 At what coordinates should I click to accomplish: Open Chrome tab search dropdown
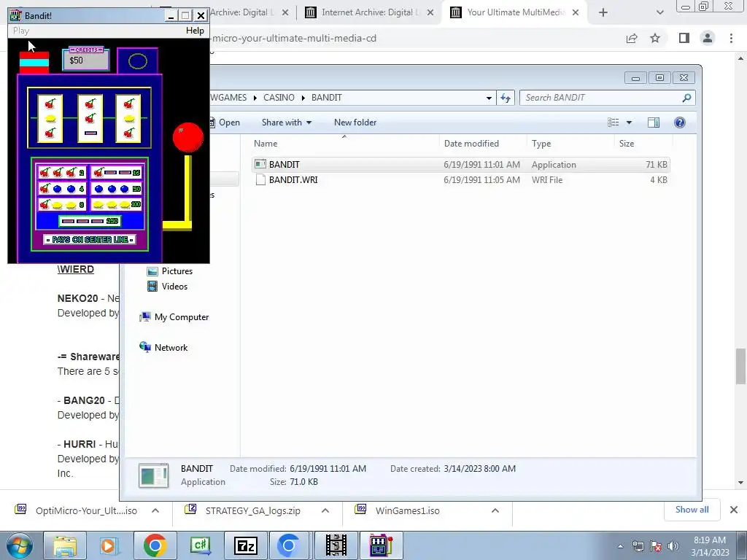click(x=659, y=13)
